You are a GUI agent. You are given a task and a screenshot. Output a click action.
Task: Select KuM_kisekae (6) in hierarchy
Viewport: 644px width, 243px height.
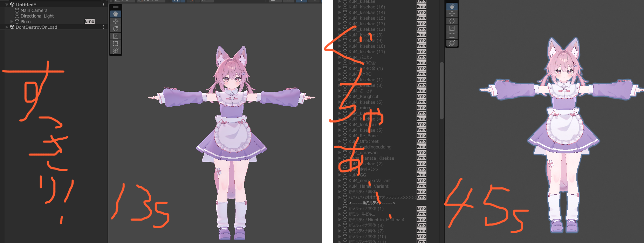click(x=365, y=102)
